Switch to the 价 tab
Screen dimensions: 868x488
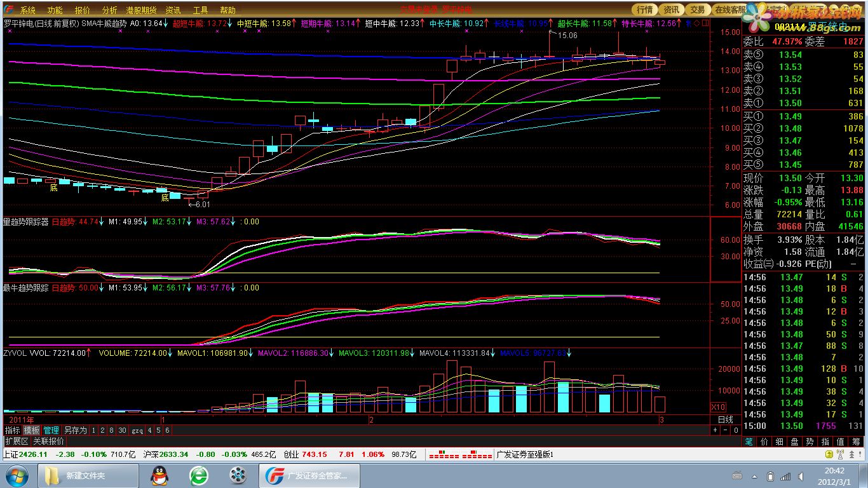click(x=764, y=441)
